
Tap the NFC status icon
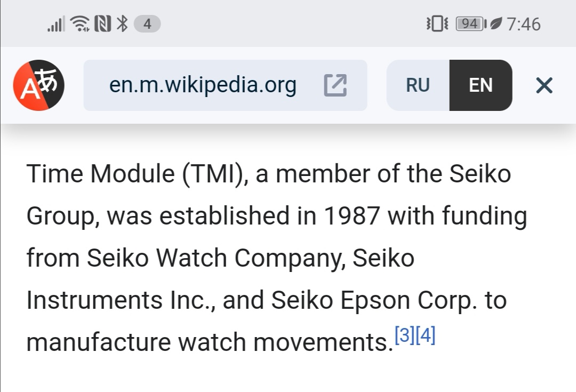[102, 24]
